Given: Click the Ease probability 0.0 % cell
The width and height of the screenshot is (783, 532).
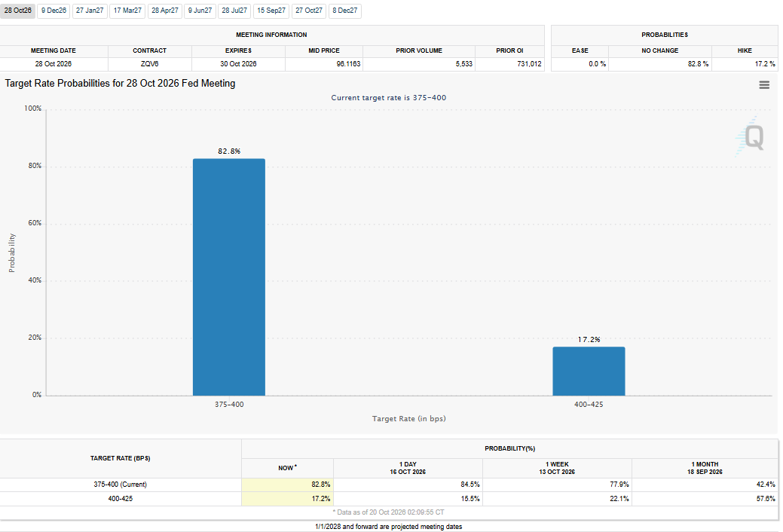Looking at the screenshot, I should [x=580, y=64].
